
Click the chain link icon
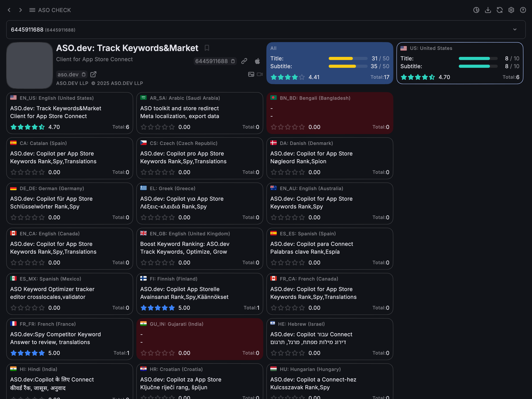point(244,61)
